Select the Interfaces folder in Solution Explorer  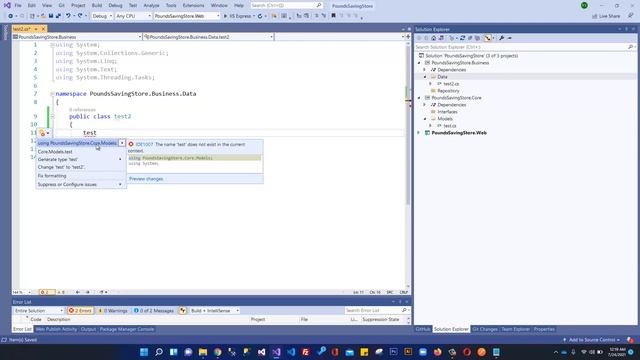[447, 112]
